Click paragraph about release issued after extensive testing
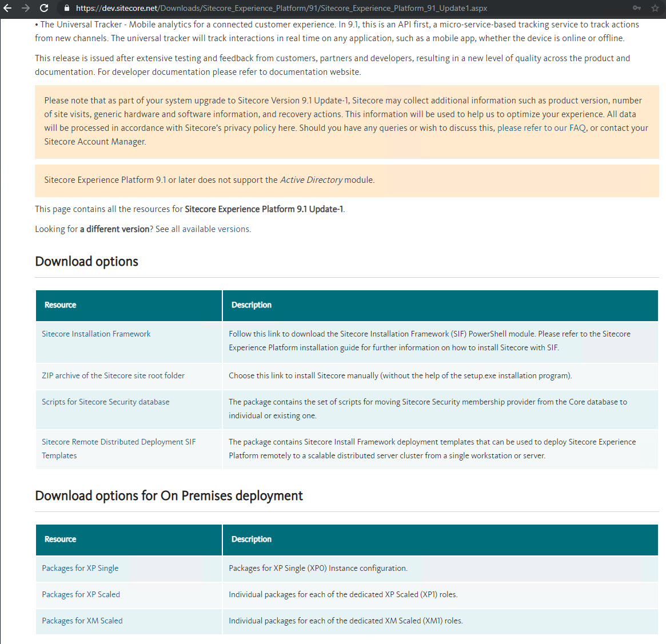The height and width of the screenshot is (644, 666). pyautogui.click(x=332, y=65)
